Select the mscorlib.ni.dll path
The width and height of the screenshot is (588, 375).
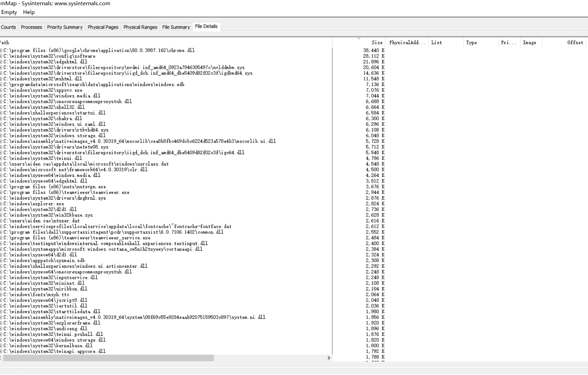[x=140, y=141]
